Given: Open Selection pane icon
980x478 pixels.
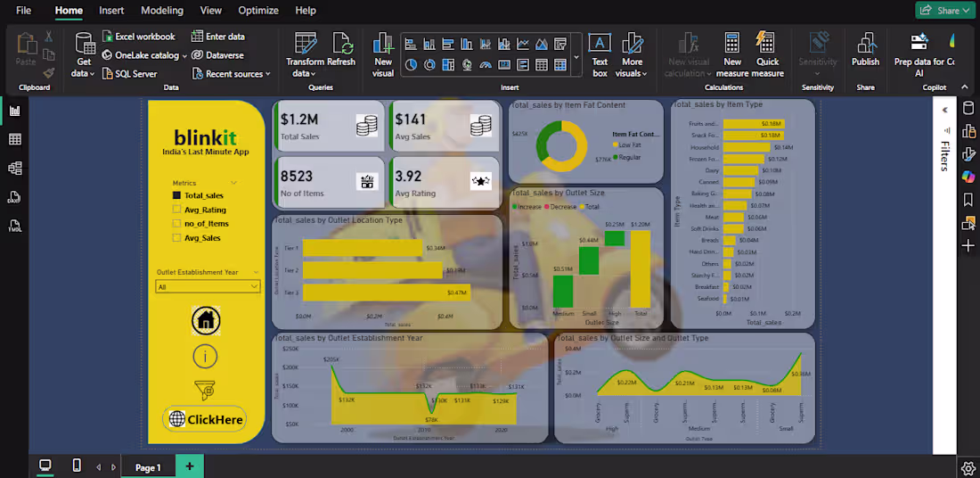Looking at the screenshot, I should pyautogui.click(x=968, y=223).
